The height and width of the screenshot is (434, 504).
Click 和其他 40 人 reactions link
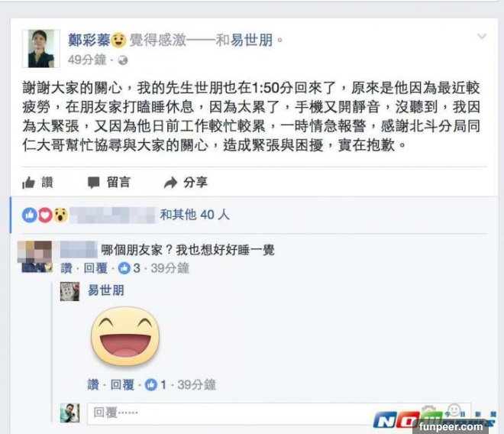pos(195,215)
